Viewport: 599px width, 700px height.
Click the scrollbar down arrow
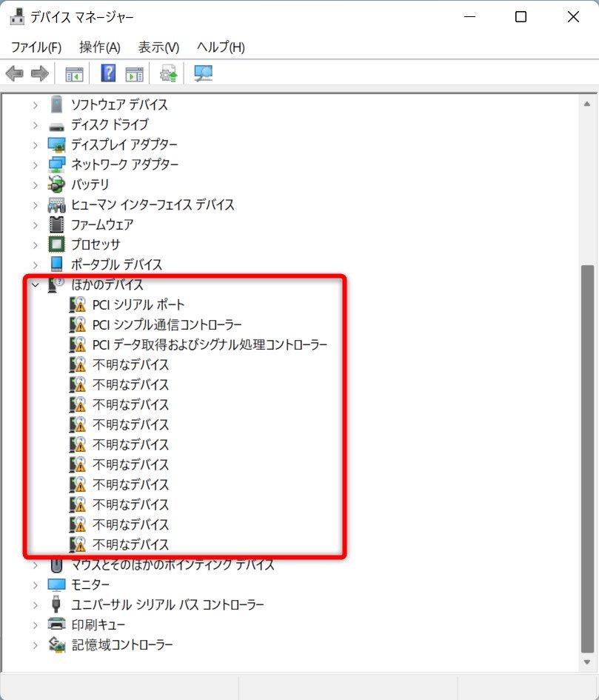tap(587, 662)
